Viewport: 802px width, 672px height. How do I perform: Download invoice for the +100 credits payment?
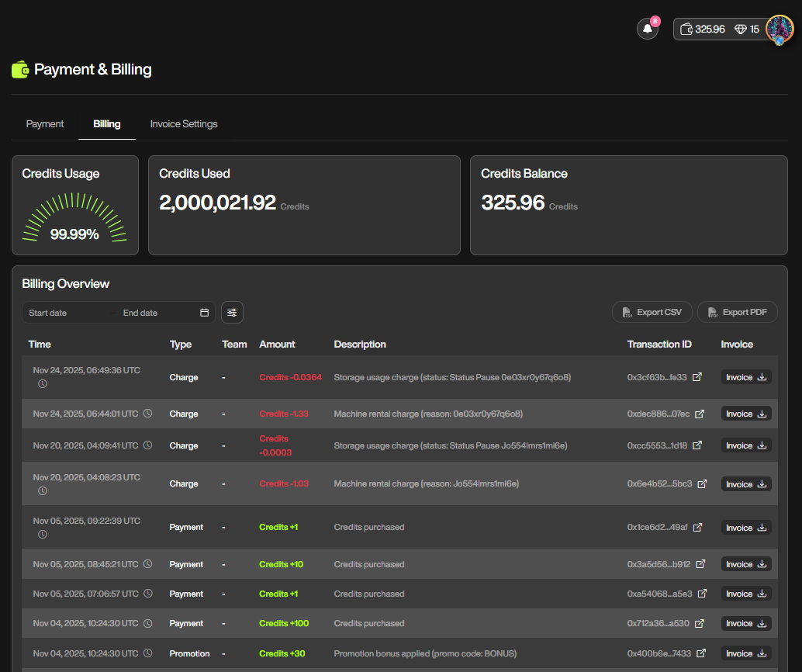[746, 624]
